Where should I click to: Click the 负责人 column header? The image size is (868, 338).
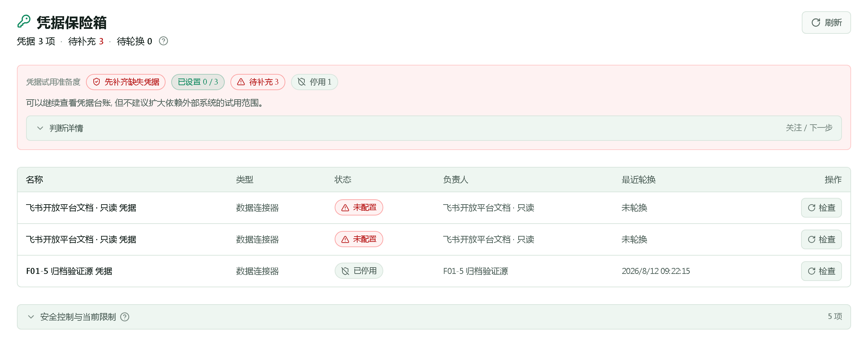click(x=455, y=180)
